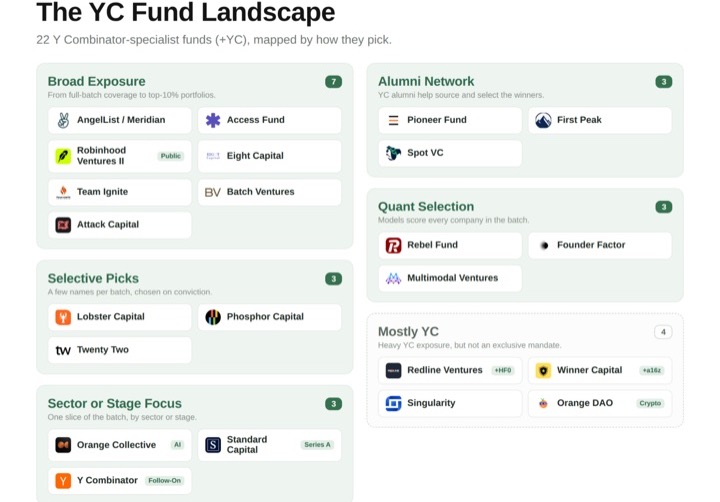Click the Standard Capital S icon
The image size is (720, 502).
(213, 445)
